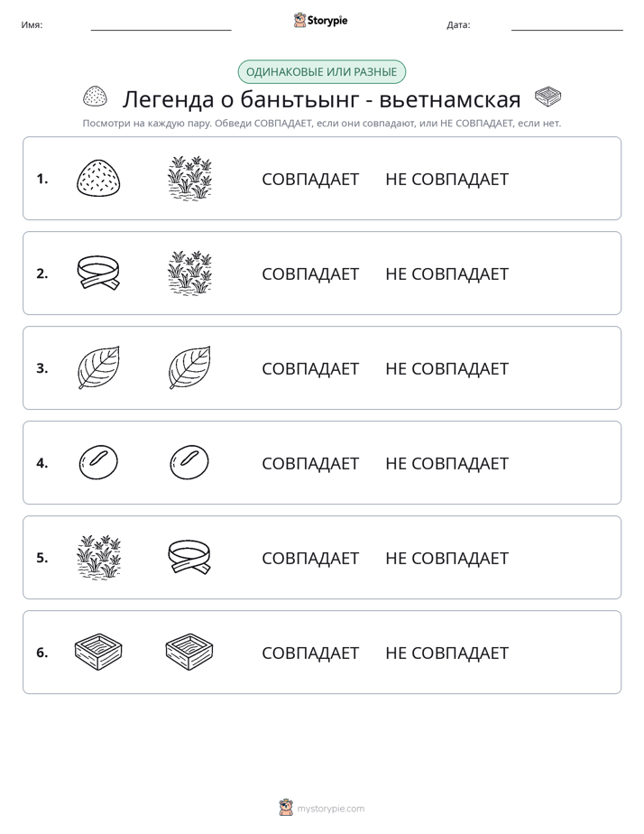Viewport: 644px width, 834px height.
Task: Select the belt icon in row 2
Action: (x=98, y=273)
